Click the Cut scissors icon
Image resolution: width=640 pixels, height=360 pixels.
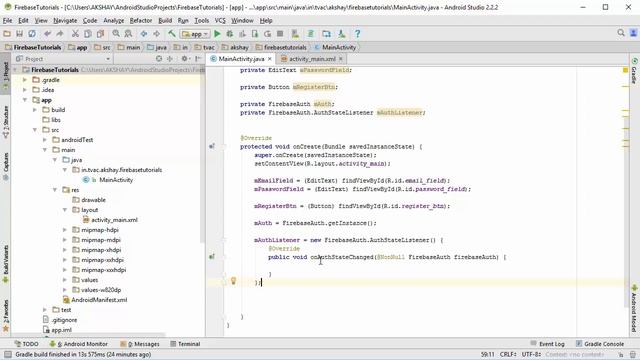pyautogui.click(x=75, y=34)
